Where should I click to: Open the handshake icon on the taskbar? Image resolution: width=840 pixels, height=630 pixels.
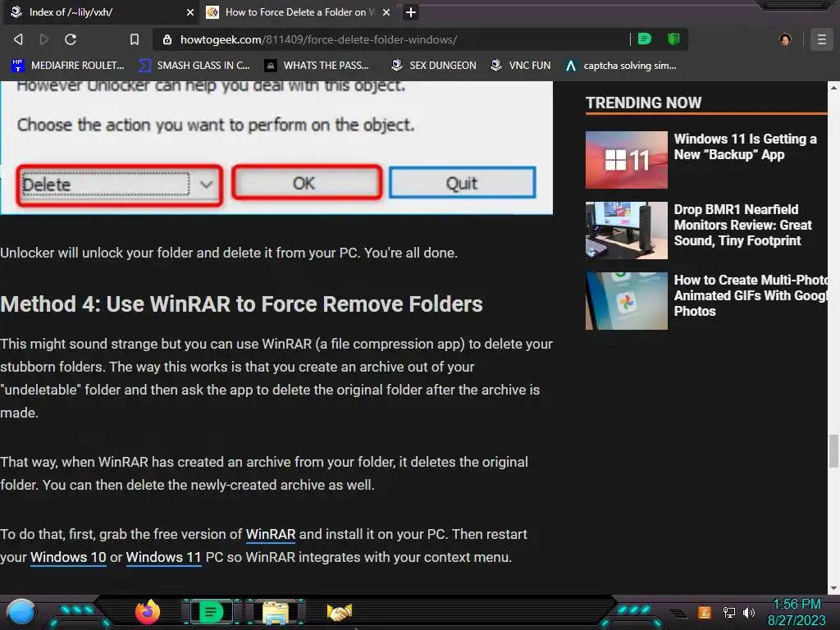click(339, 612)
